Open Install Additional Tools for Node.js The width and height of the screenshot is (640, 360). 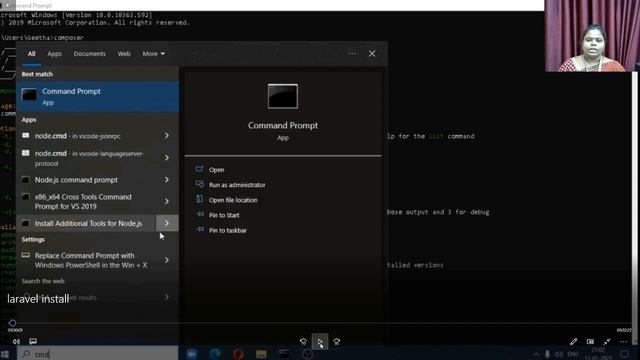point(86,223)
